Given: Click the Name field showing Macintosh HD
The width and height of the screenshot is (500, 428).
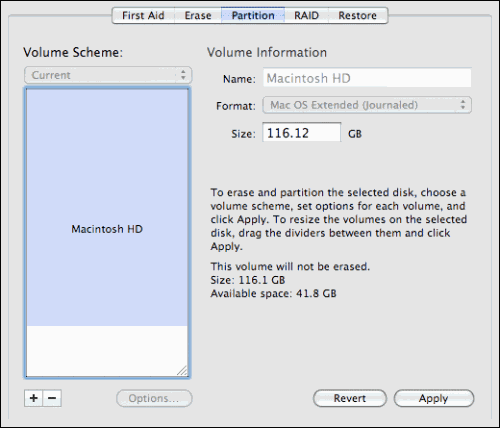Looking at the screenshot, I should (367, 78).
